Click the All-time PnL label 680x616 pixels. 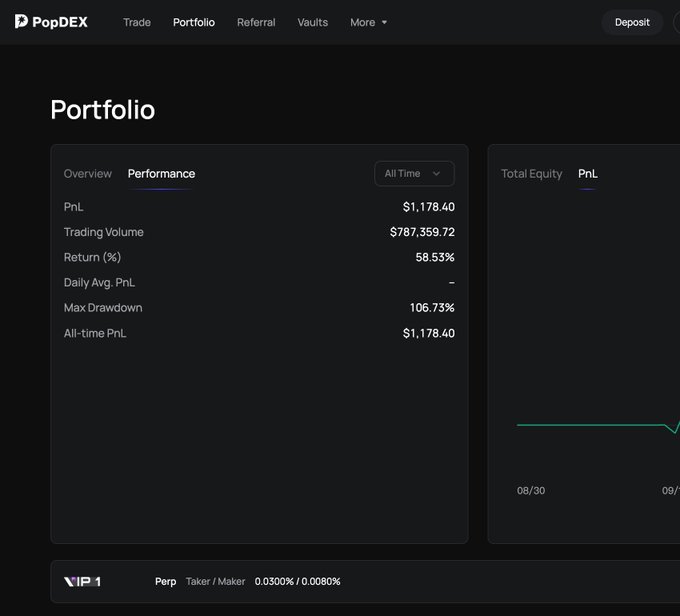tap(95, 333)
